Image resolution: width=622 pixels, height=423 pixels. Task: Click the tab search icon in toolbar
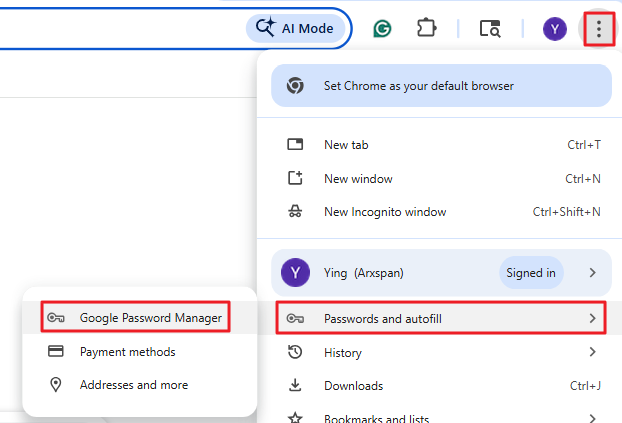pos(490,29)
